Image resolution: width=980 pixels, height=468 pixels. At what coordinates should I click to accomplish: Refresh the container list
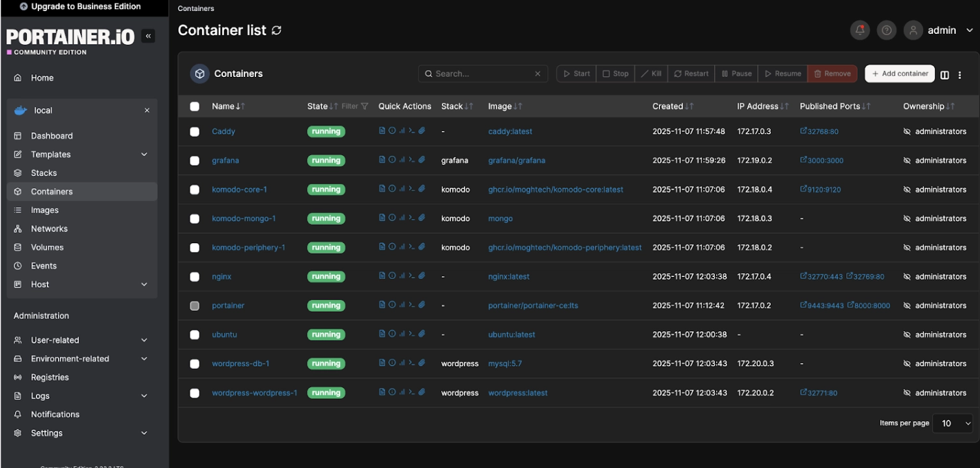[276, 29]
